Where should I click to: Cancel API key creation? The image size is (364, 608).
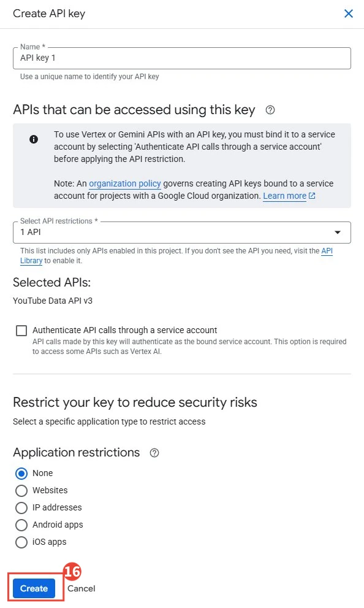pyautogui.click(x=82, y=588)
